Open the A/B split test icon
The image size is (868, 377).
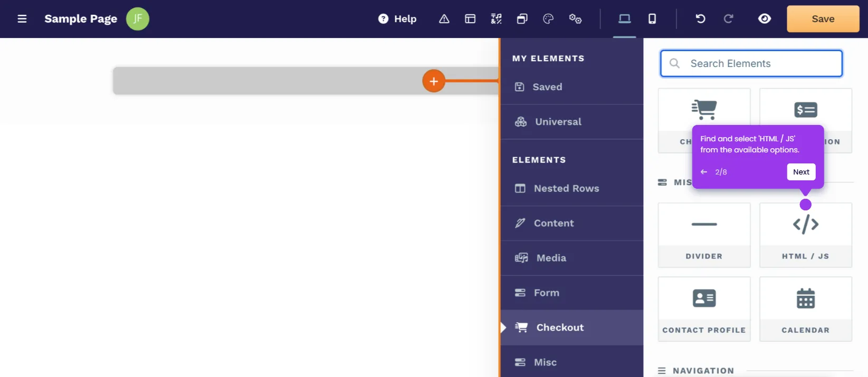tap(496, 19)
